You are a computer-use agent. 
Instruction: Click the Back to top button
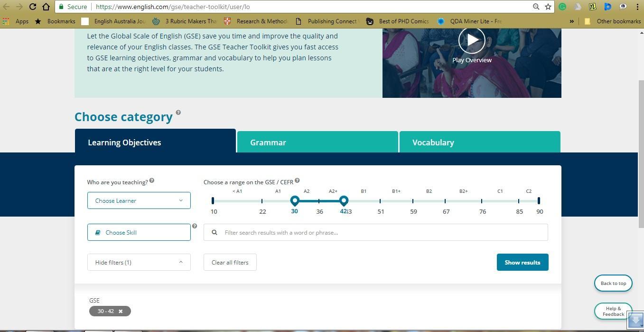(x=613, y=283)
